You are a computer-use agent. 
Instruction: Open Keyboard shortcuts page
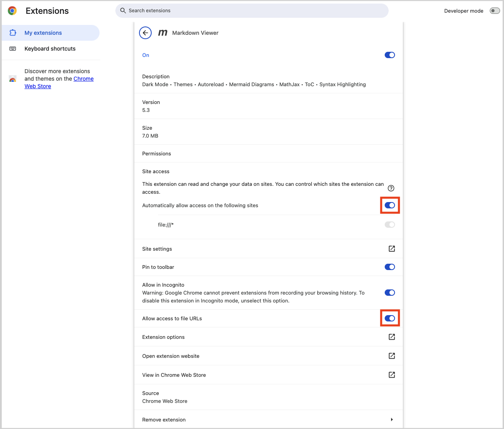(51, 49)
